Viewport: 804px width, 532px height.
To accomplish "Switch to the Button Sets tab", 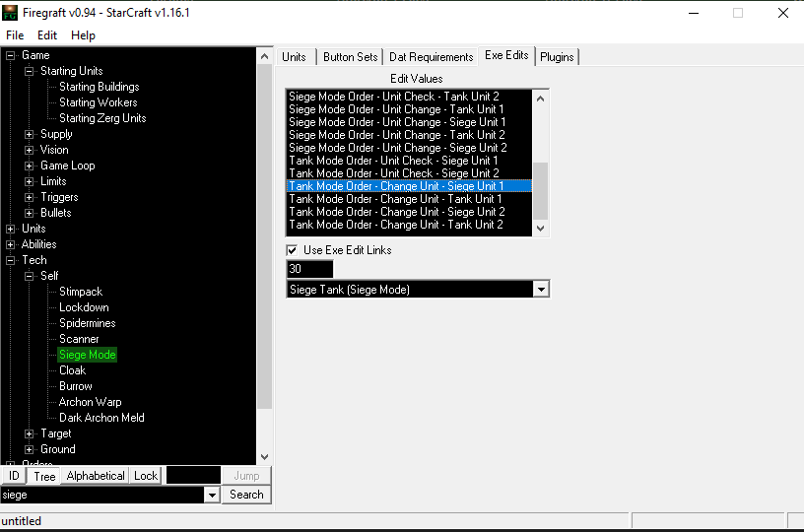I will pos(350,57).
